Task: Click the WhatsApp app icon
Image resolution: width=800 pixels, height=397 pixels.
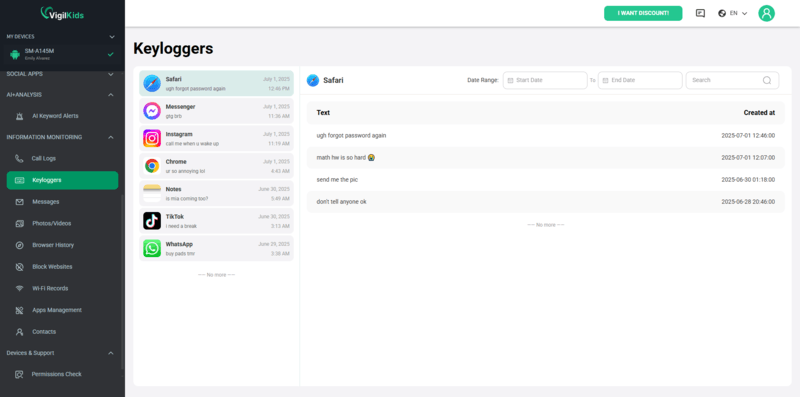Action: pos(152,249)
